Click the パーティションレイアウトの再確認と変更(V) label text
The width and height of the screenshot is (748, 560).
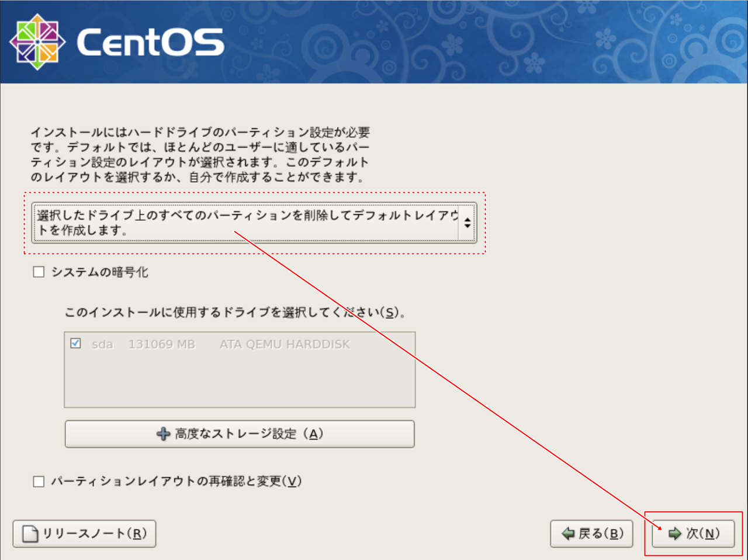point(176,481)
